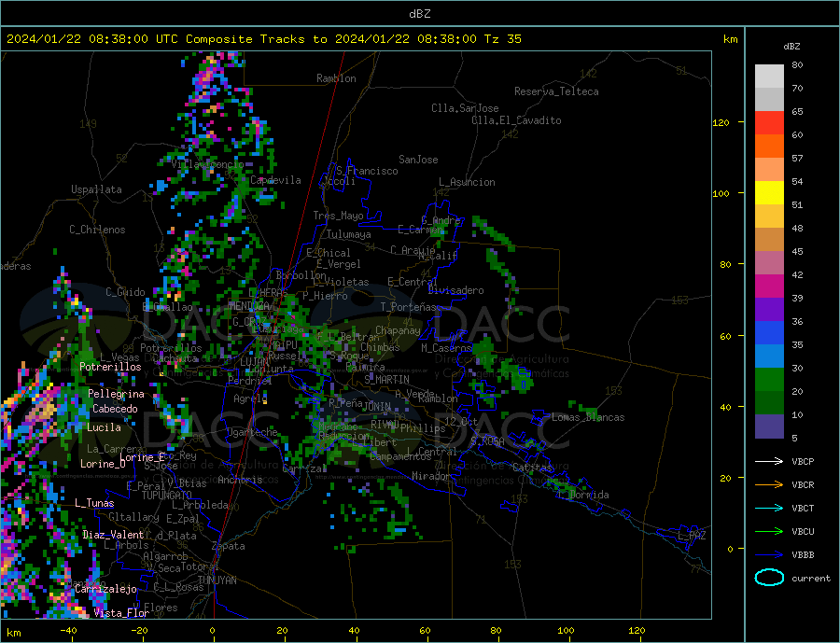The image size is (840, 643).
Task: Click the Divisadero map label
Action: point(455,290)
